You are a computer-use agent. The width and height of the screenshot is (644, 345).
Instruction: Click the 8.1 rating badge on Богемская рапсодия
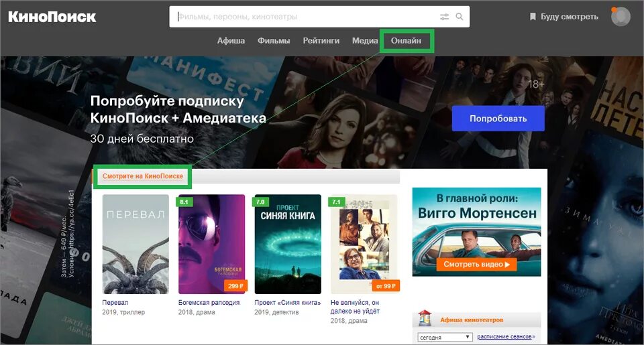(184, 202)
